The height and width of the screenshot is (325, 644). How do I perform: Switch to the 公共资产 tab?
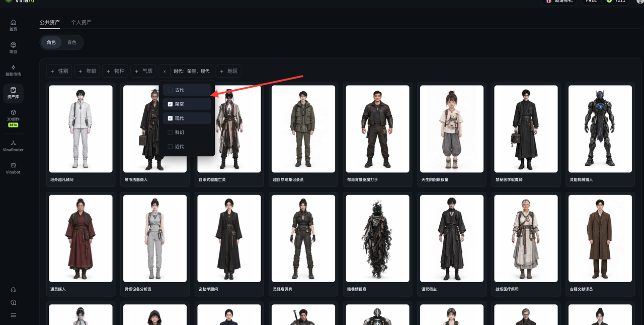(50, 23)
